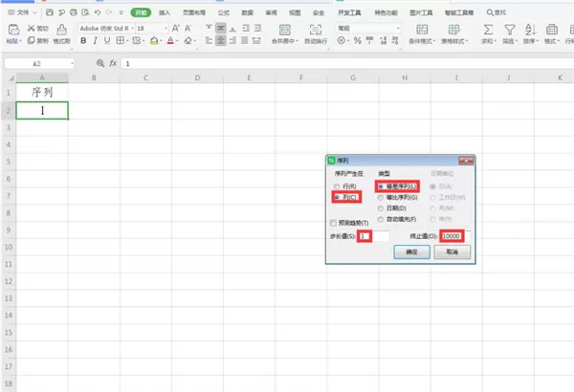The height and width of the screenshot is (392, 574).
Task: Increase font size with larger A icon
Action: (x=176, y=28)
